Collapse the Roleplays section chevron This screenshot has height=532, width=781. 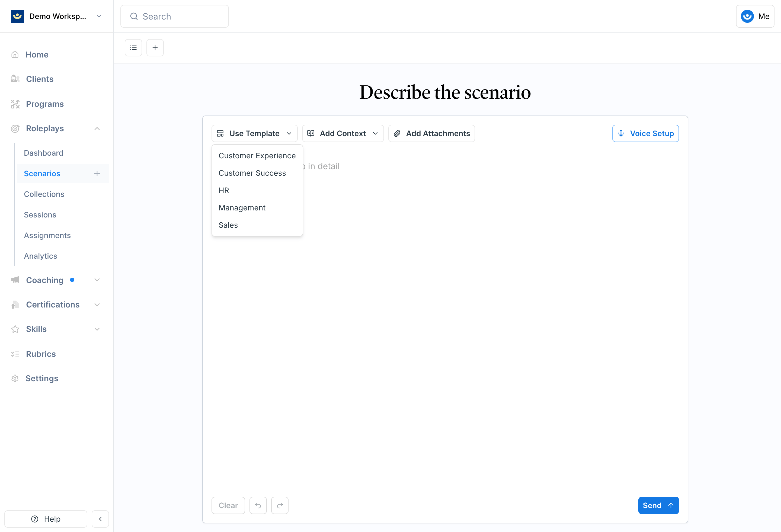[97, 128]
